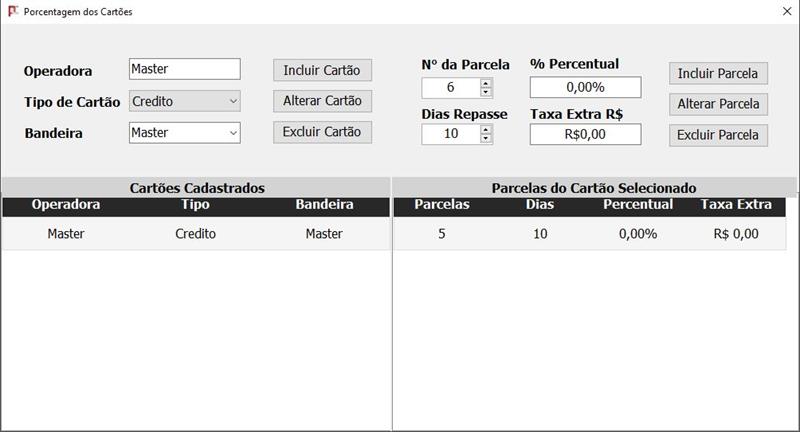Decrease Dias Repasse with down arrow

point(486,139)
